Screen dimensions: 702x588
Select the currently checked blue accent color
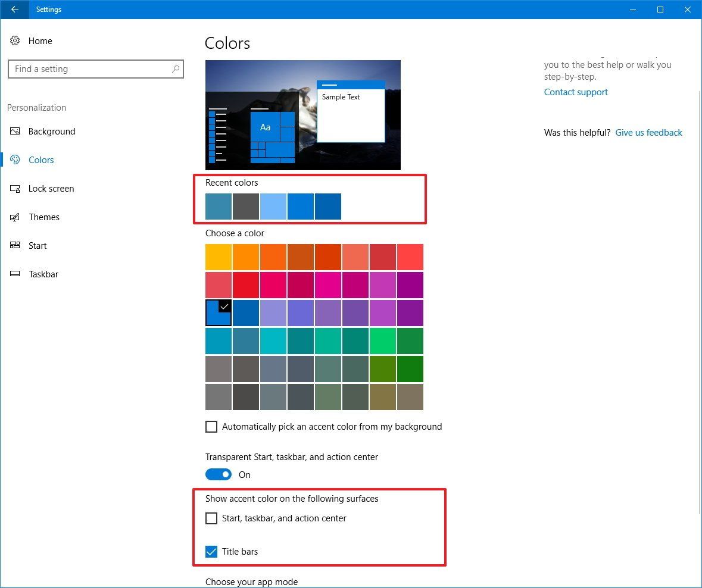[218, 312]
